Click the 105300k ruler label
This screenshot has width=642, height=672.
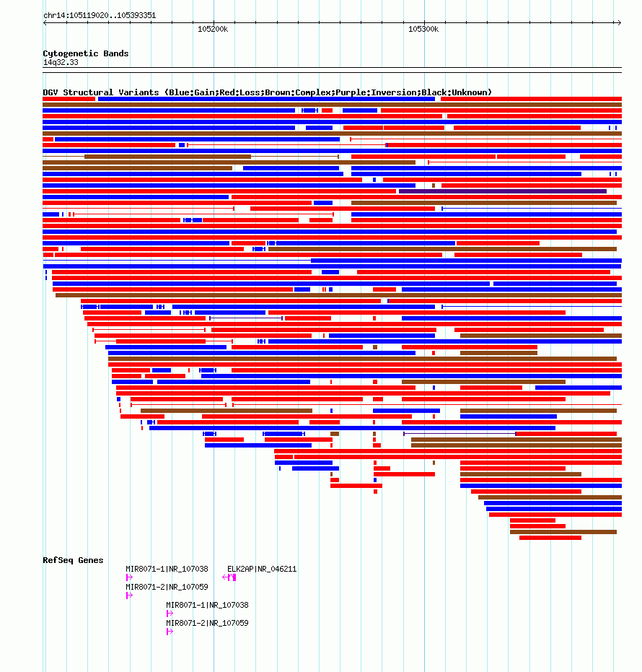pyautogui.click(x=423, y=29)
